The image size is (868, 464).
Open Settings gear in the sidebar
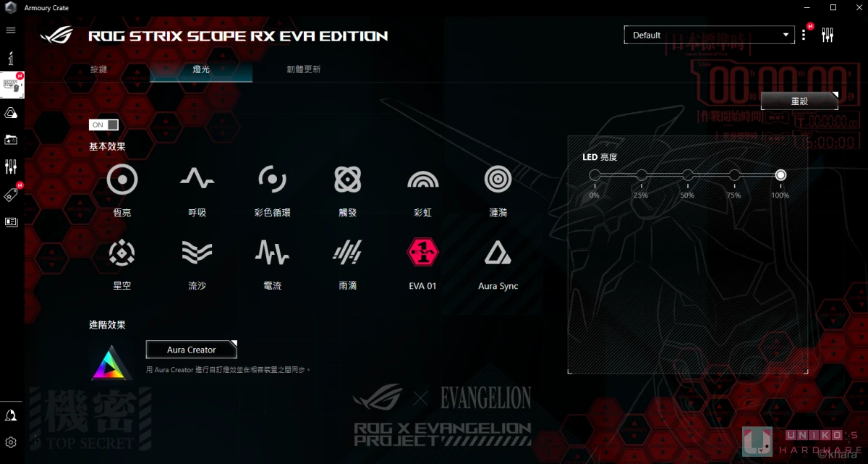tap(11, 442)
